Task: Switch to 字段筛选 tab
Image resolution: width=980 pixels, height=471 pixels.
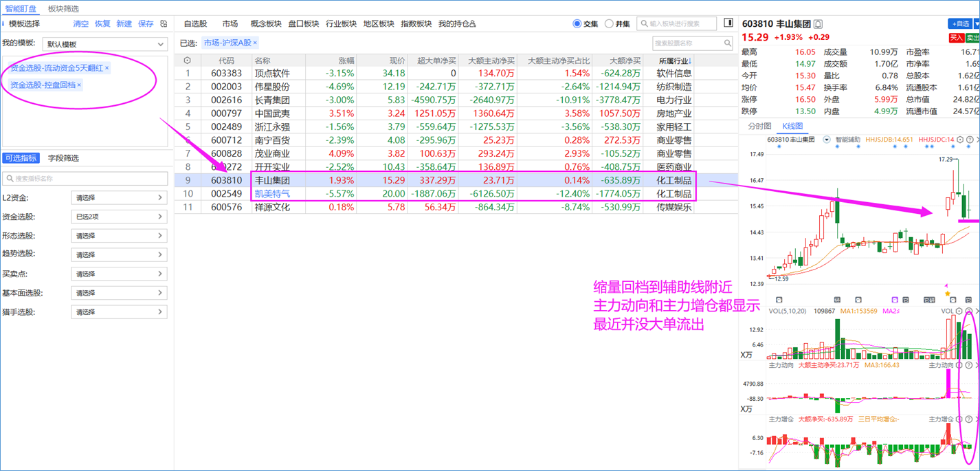Action: coord(63,158)
